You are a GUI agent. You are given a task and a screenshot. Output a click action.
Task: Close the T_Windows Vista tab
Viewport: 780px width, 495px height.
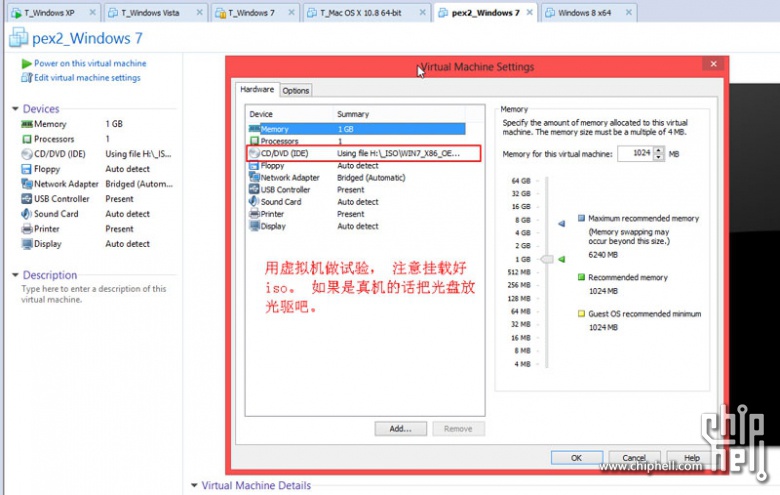tap(199, 12)
